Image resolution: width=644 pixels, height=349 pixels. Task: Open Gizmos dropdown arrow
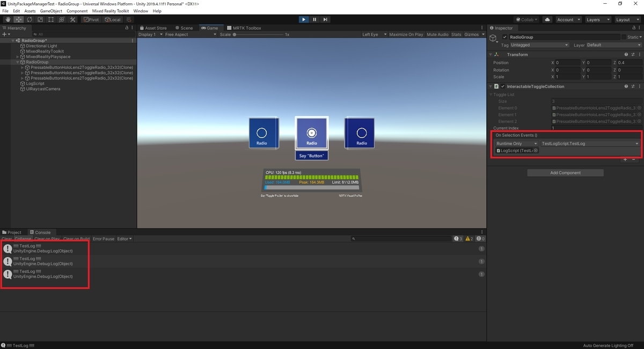click(483, 34)
